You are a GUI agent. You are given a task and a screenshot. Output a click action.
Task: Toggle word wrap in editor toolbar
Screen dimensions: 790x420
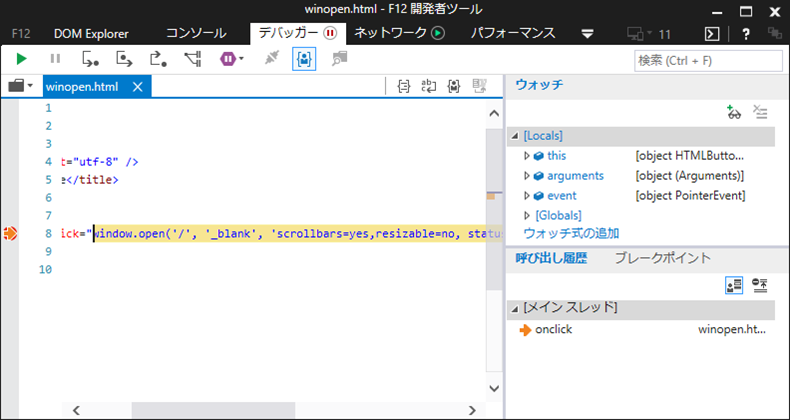[x=429, y=87]
